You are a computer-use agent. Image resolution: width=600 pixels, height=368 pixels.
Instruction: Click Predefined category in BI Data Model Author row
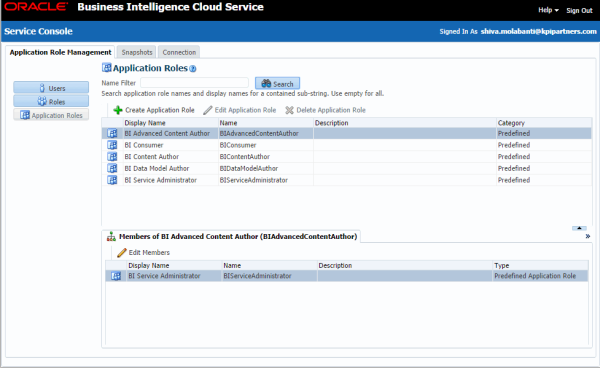[514, 168]
